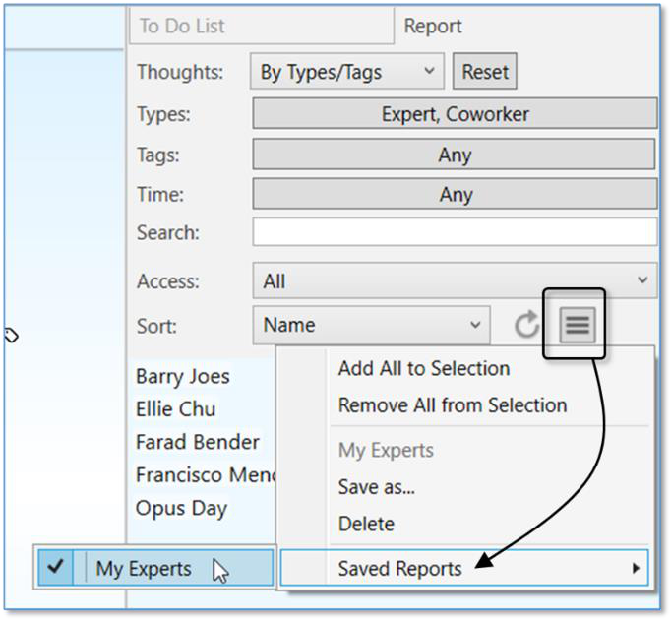The height and width of the screenshot is (621, 672).
Task: Expand the Access 'All' dropdown
Action: point(455,281)
